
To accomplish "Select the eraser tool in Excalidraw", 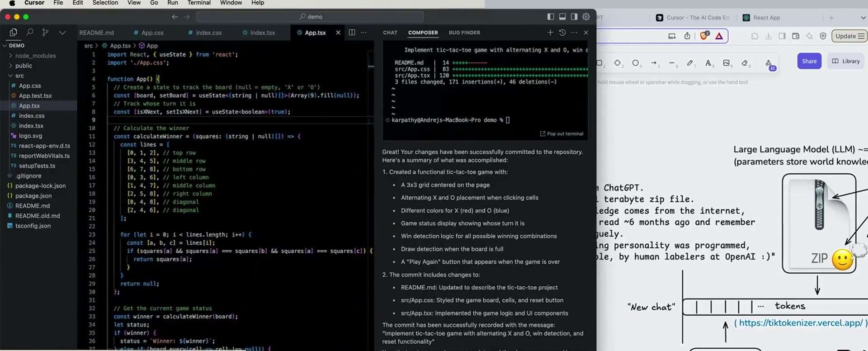I will coord(745,63).
